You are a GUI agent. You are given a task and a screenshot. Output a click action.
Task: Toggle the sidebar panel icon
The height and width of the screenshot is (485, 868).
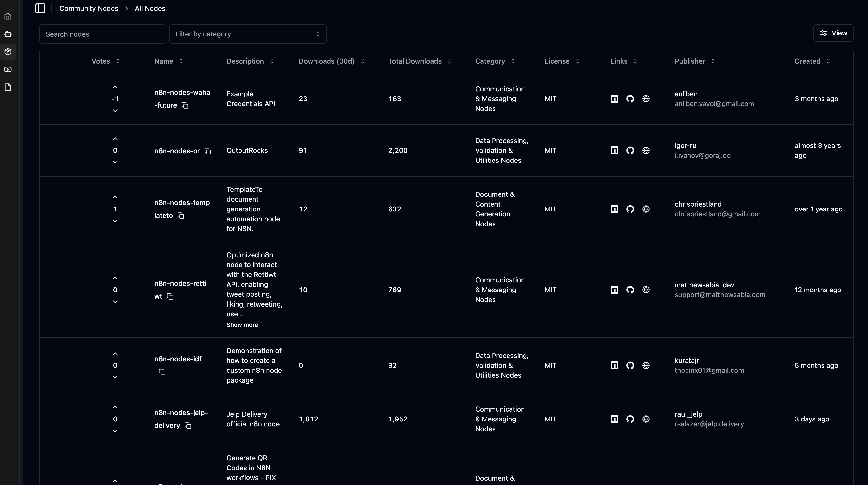click(x=40, y=8)
